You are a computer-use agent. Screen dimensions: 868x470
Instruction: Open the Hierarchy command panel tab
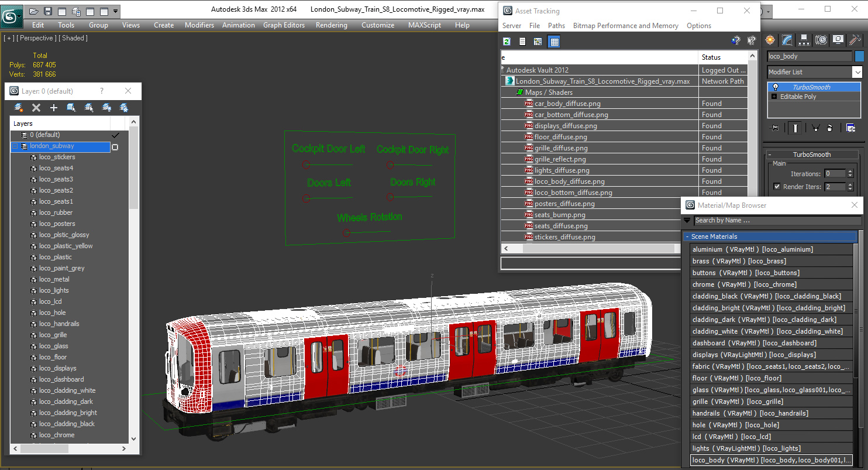pyautogui.click(x=804, y=40)
